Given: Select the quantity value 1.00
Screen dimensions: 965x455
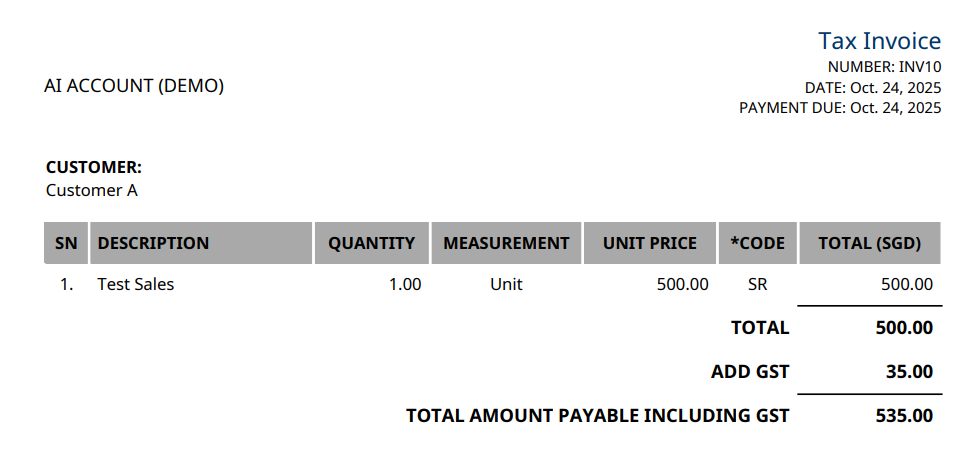Looking at the screenshot, I should [x=405, y=284].
